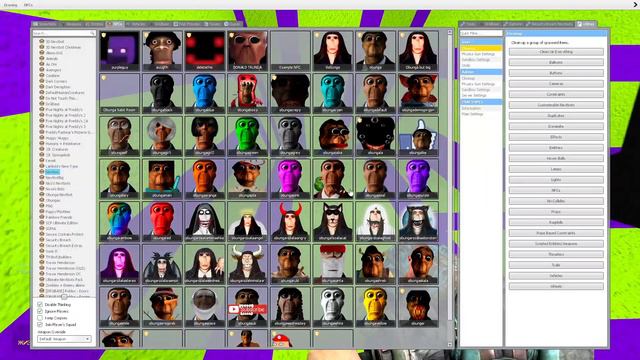
Task: Click the Balloons cleanup button
Action: (556, 62)
